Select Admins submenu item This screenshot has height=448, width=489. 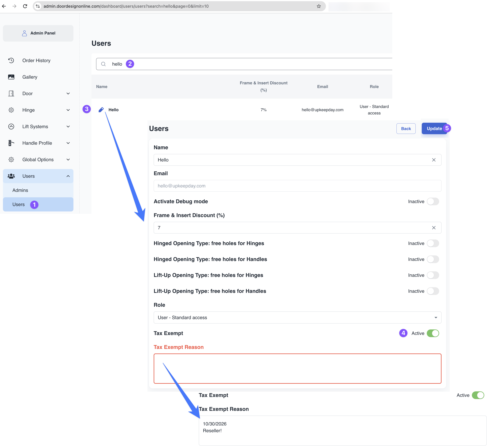38,190
